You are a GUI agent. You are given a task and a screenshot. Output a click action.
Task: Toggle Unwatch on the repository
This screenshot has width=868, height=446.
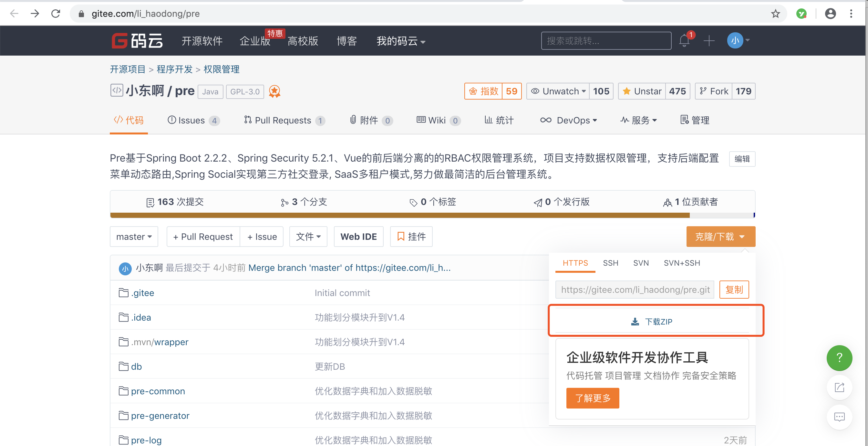558,91
